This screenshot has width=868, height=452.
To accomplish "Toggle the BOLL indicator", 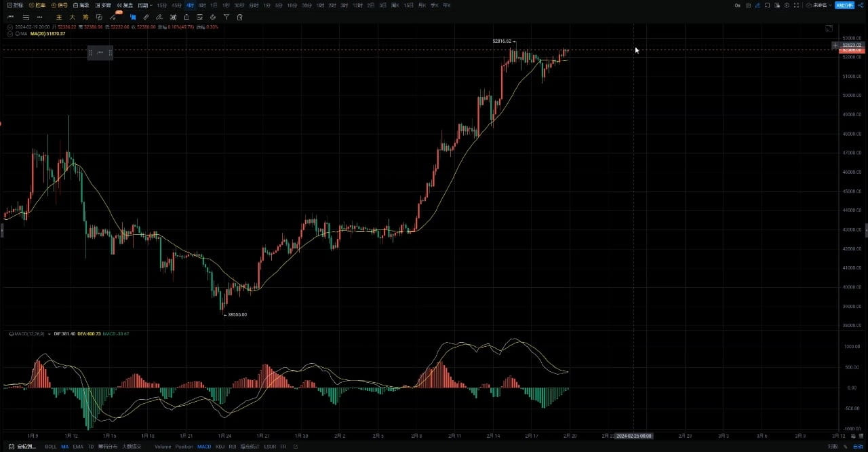I will [x=51, y=447].
